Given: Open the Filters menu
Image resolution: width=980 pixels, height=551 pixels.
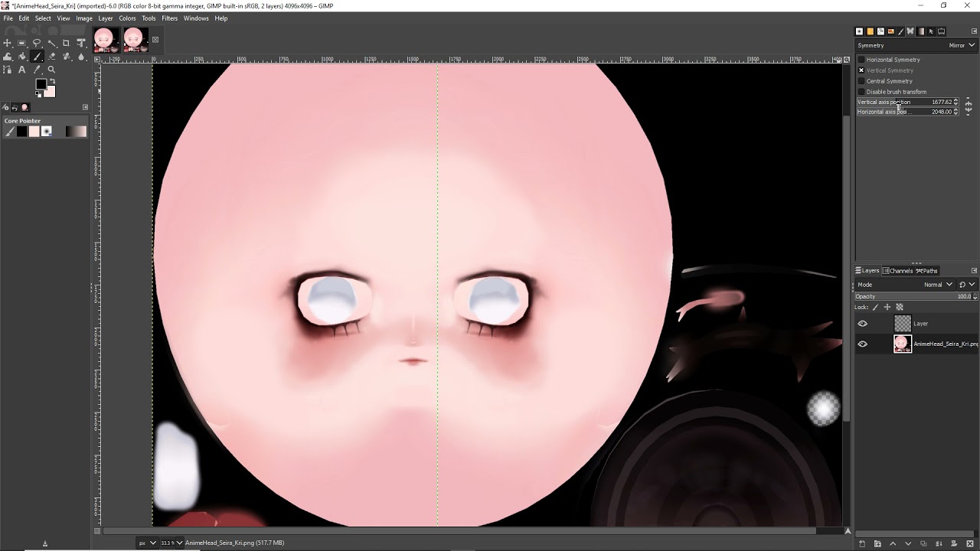Looking at the screenshot, I should click(x=169, y=18).
